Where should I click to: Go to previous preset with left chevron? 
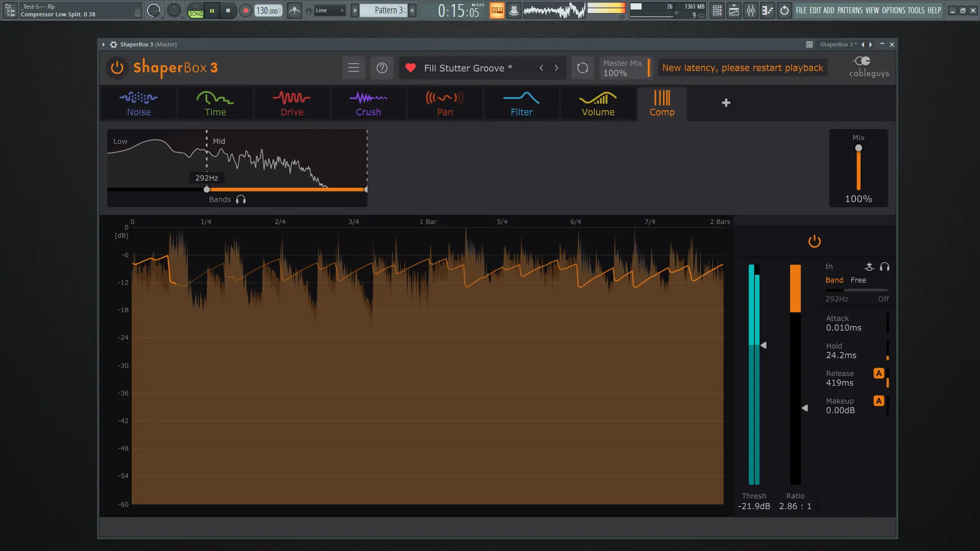click(x=542, y=68)
